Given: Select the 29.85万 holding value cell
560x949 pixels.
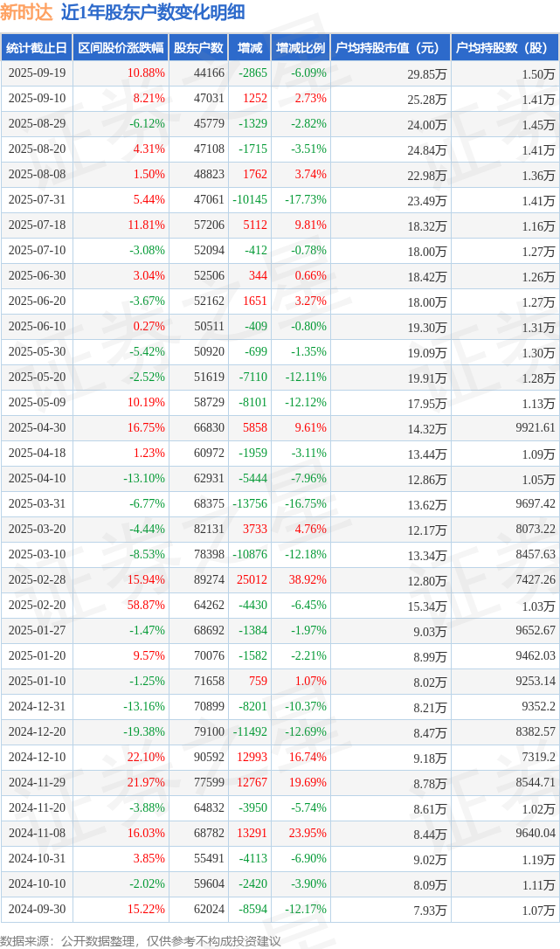Looking at the screenshot, I should click(x=427, y=74).
